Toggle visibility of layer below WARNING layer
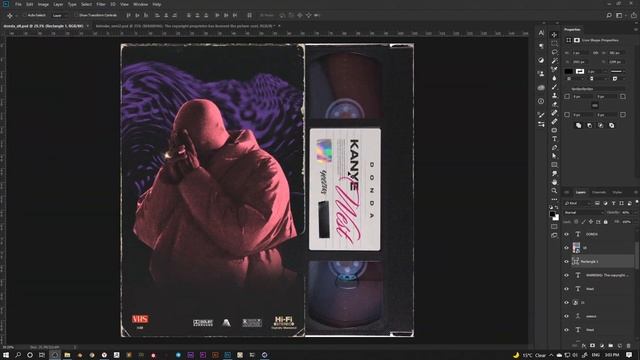640x360 pixels. 567,289
